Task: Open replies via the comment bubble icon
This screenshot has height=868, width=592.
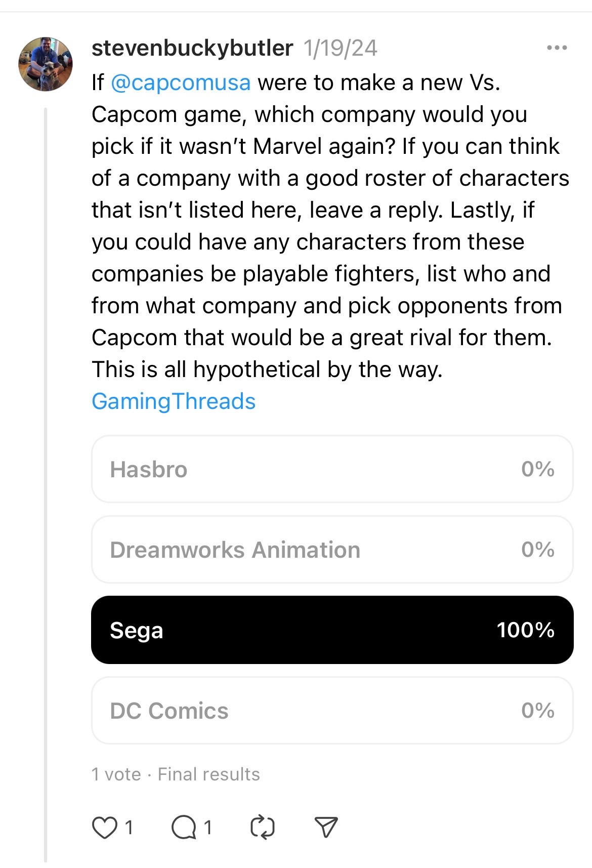Action: tap(184, 828)
